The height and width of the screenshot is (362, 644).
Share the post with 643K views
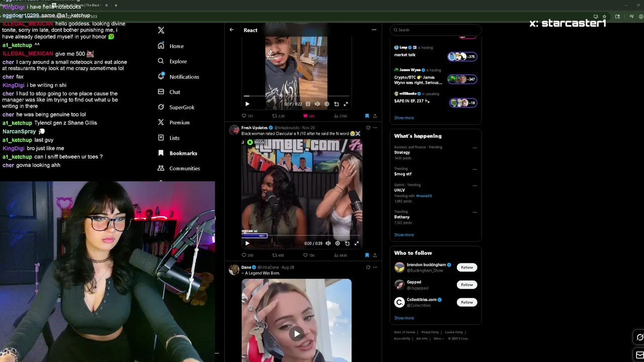(x=375, y=255)
